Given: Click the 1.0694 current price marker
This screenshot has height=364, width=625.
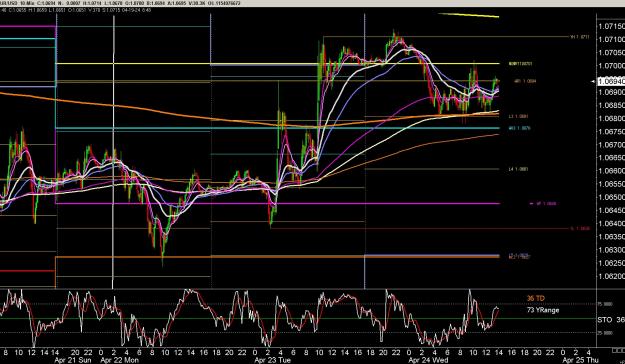Looking at the screenshot, I should point(611,81).
